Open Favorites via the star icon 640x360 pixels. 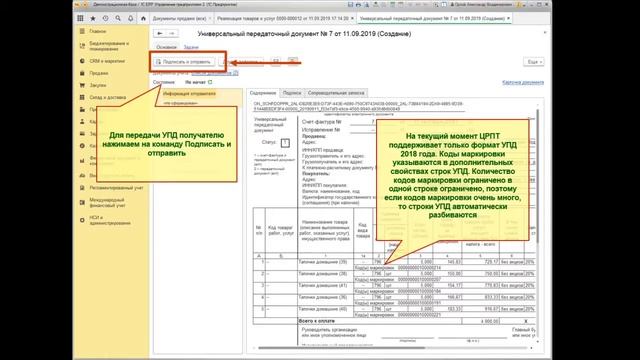[93, 18]
